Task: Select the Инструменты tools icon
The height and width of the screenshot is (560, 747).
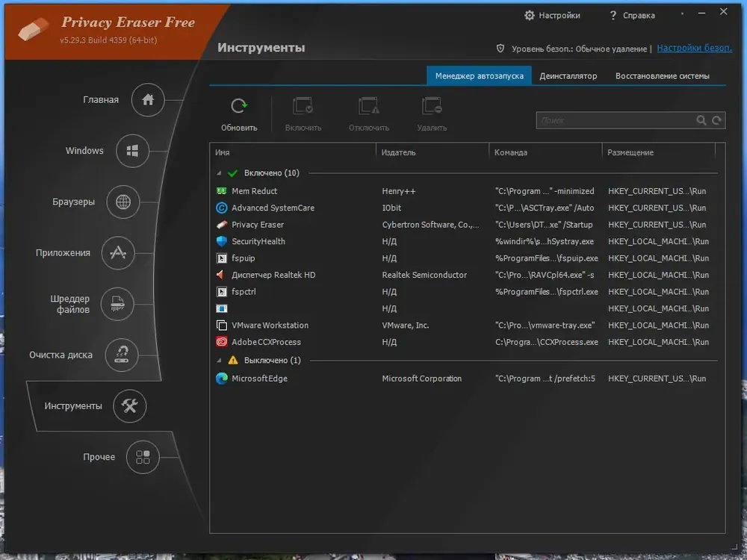Action: coord(129,405)
